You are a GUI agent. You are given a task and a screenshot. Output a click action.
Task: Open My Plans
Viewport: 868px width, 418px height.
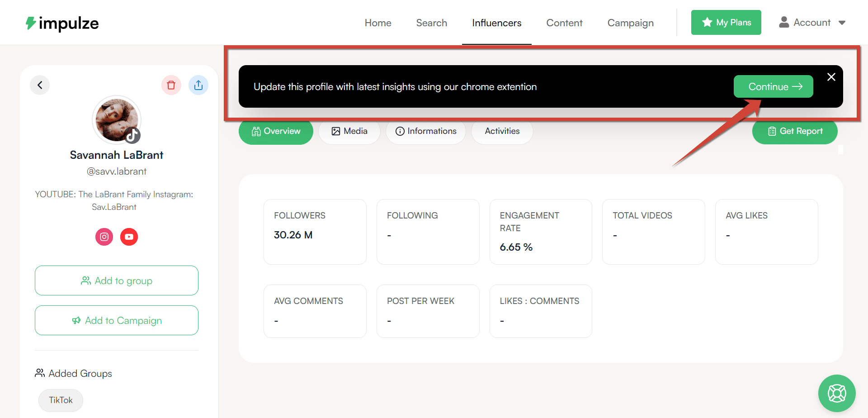click(726, 22)
